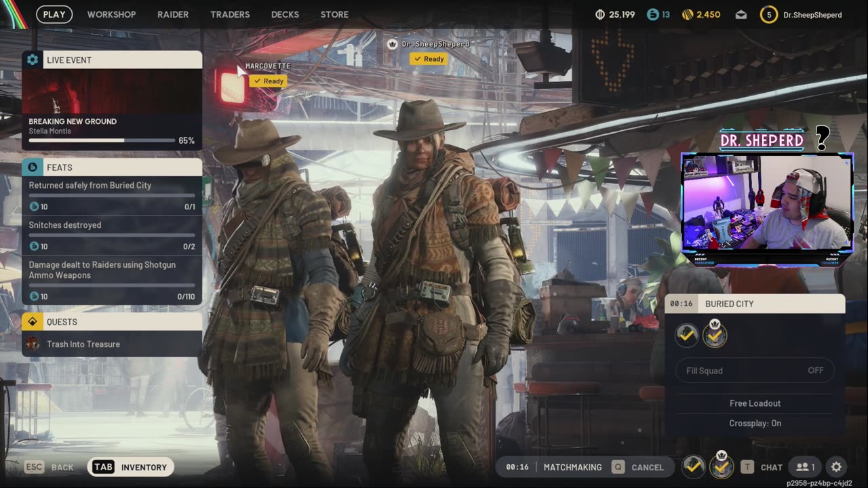Click the crowned leader check badge in Buried City panel
The width and height of the screenshot is (868, 488).
coord(715,333)
